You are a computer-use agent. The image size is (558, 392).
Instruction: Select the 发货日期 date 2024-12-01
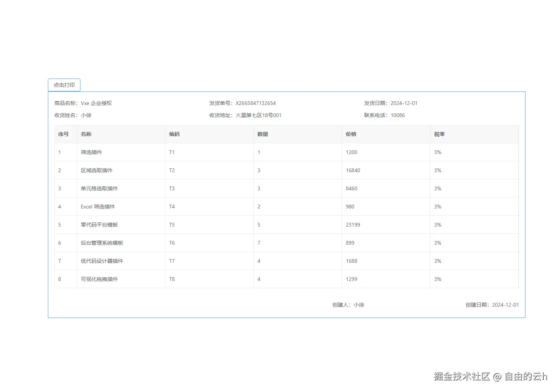pyautogui.click(x=404, y=103)
